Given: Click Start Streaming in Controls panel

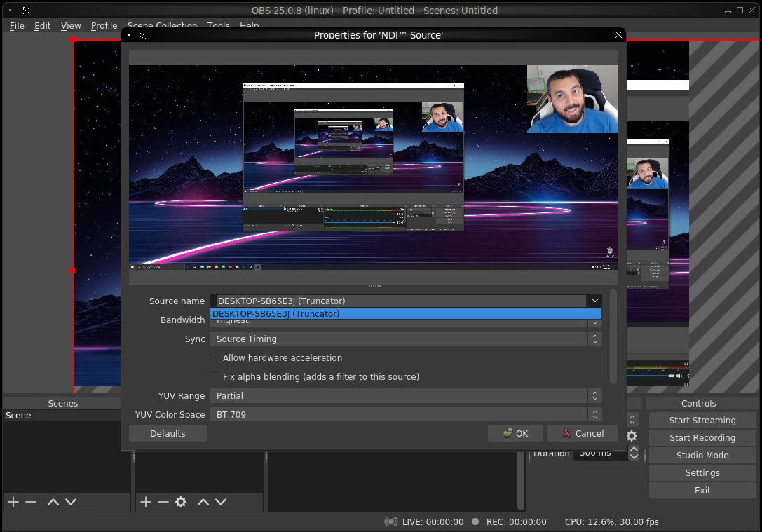Looking at the screenshot, I should tap(702, 421).
